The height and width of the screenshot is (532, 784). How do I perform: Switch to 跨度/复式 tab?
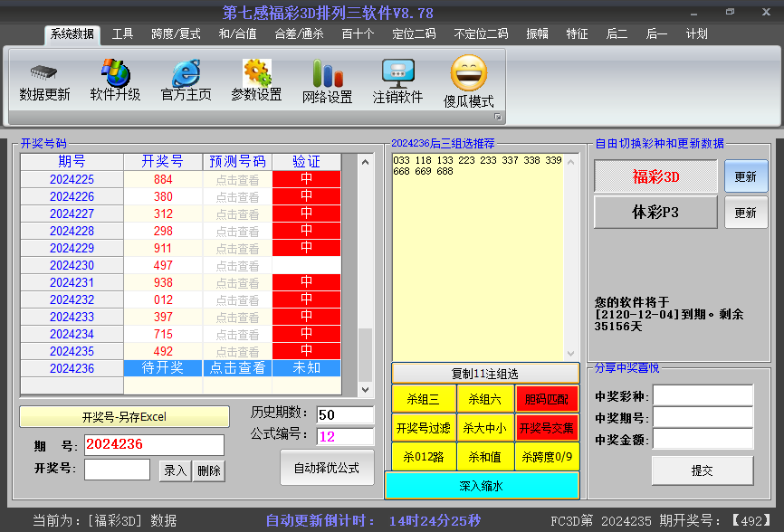coord(176,34)
